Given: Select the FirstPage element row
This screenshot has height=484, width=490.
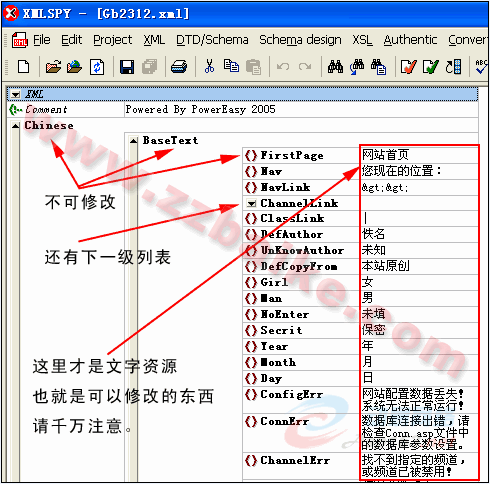Looking at the screenshot, I should click(x=360, y=155).
